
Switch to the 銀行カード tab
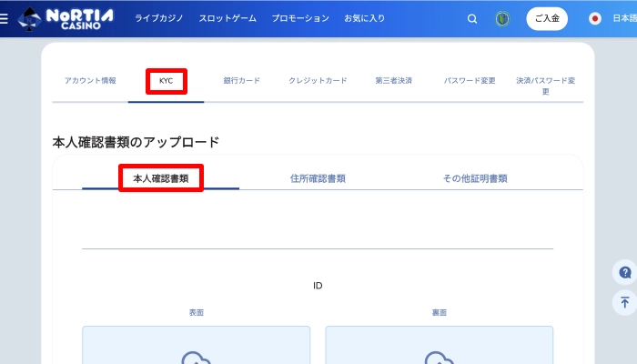[241, 81]
